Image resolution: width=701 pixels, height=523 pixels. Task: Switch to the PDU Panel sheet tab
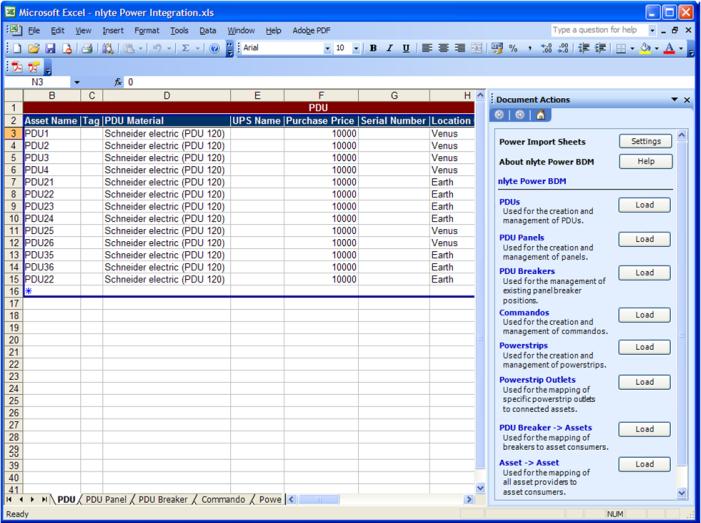coord(106,499)
